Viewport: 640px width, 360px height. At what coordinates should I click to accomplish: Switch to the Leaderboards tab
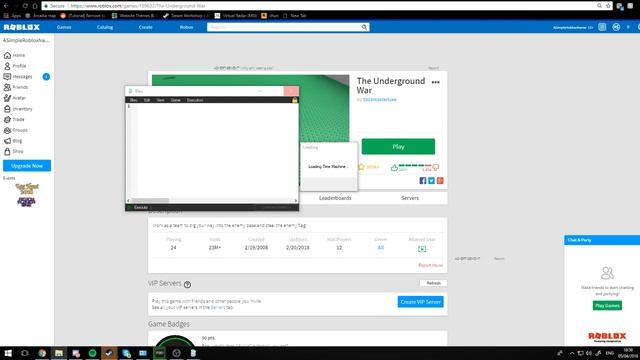click(335, 198)
